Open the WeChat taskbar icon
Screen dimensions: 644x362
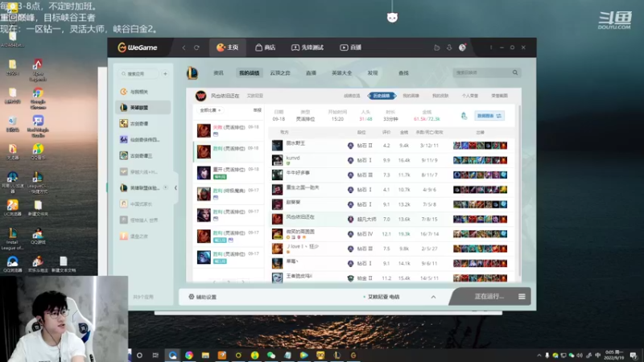[271, 355]
